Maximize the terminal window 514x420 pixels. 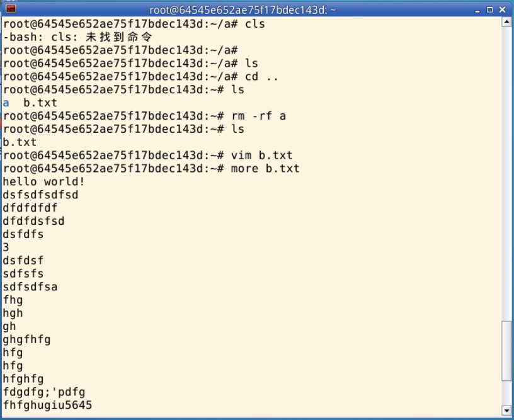pyautogui.click(x=489, y=9)
